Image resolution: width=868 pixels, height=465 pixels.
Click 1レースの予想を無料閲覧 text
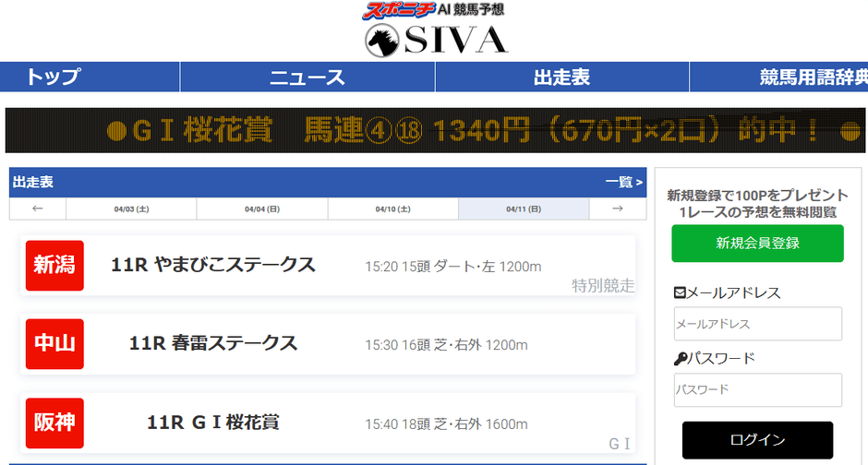[757, 212]
